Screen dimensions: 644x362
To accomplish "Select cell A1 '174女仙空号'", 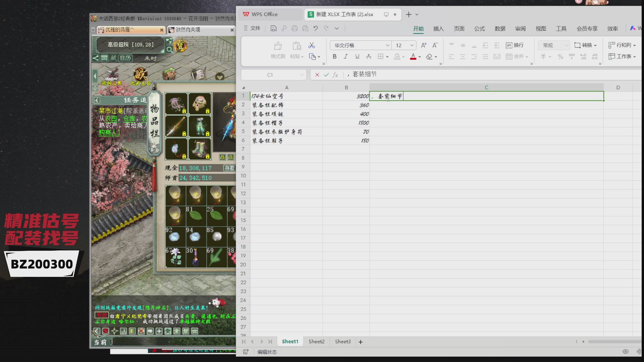I will pyautogui.click(x=286, y=96).
